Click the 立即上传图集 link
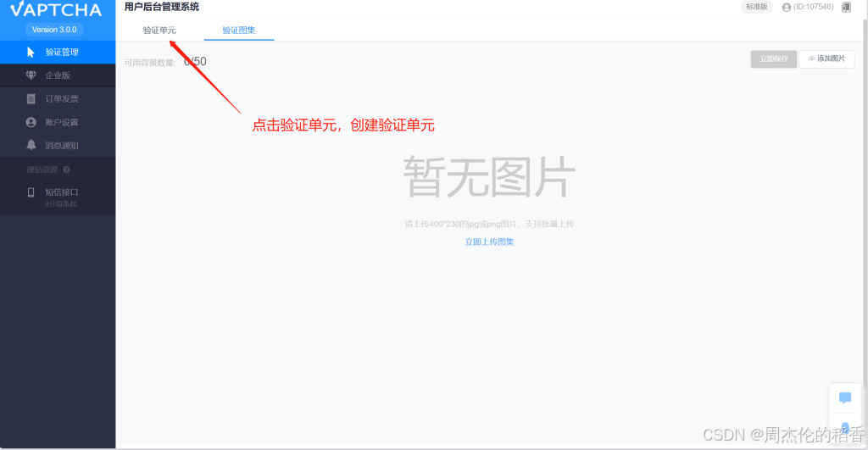This screenshot has height=450, width=868. [x=489, y=242]
